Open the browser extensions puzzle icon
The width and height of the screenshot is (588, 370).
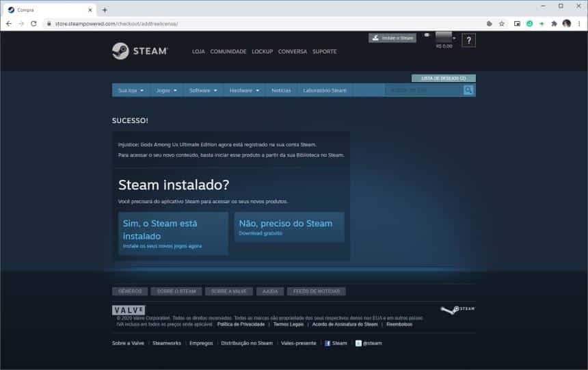click(554, 24)
